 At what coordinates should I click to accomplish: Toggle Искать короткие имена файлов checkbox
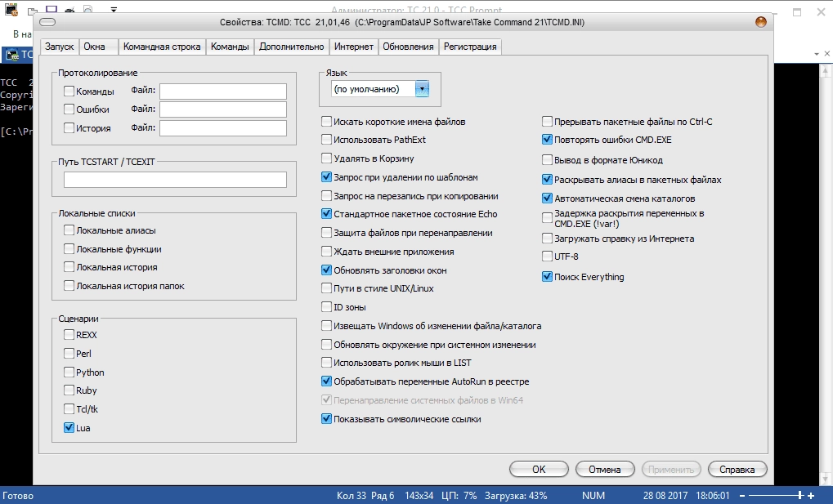[326, 122]
